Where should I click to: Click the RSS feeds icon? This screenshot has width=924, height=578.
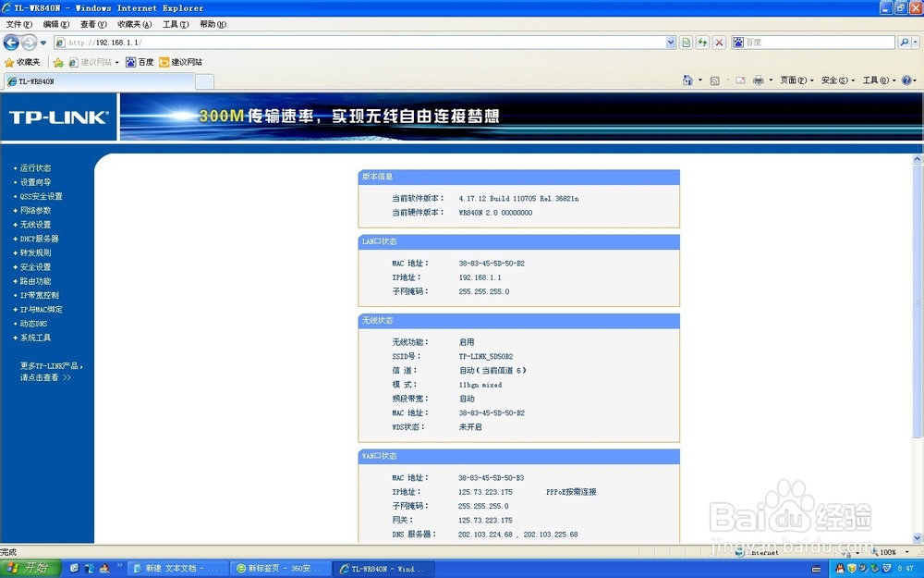click(715, 80)
